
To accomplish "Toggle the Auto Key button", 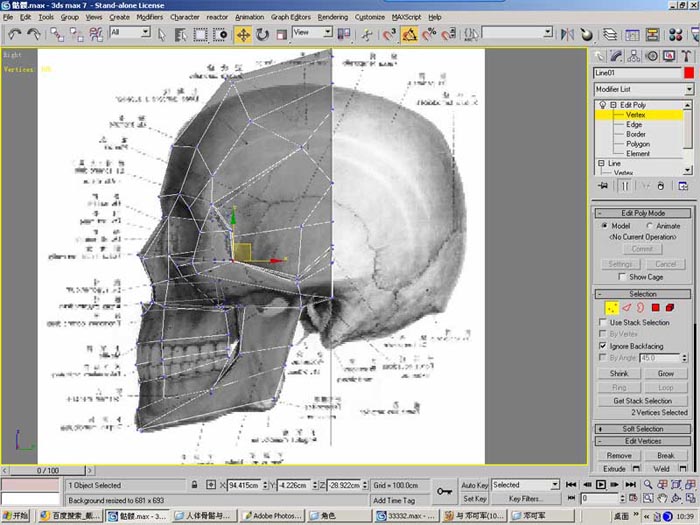I will coord(474,485).
